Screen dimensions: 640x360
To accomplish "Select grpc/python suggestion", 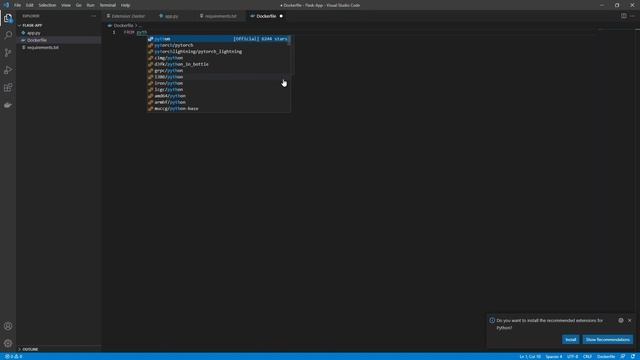I will [x=218, y=71].
